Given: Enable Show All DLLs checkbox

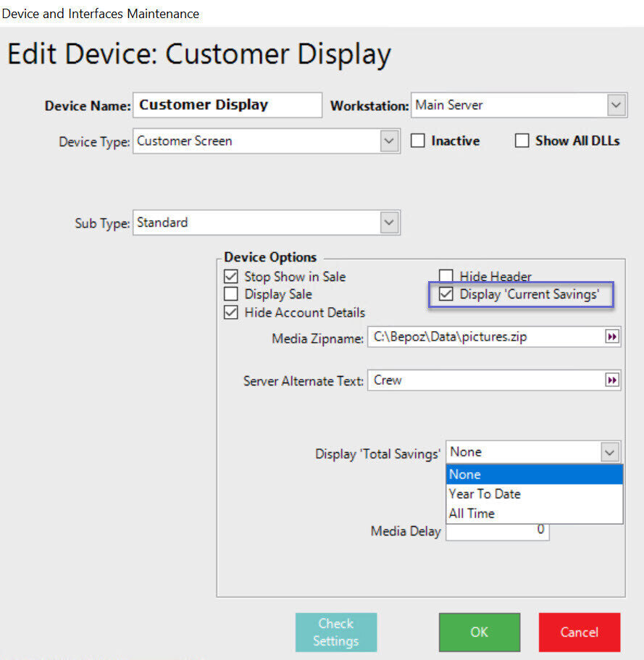Looking at the screenshot, I should click(x=522, y=141).
